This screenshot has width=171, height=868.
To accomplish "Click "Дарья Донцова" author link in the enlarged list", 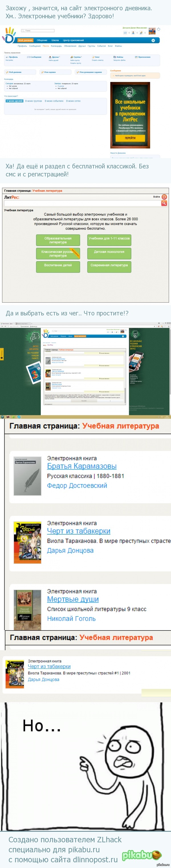I will (x=70, y=551).
